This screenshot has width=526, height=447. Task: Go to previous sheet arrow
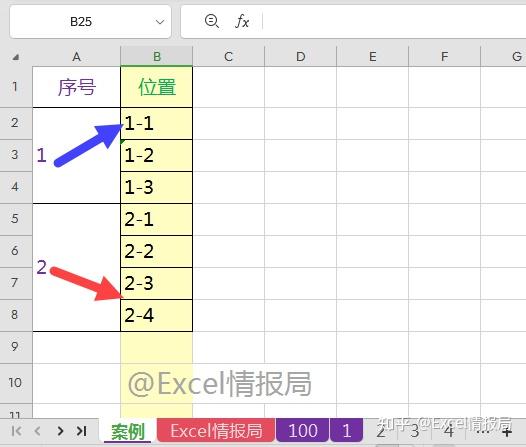pyautogui.click(x=38, y=431)
